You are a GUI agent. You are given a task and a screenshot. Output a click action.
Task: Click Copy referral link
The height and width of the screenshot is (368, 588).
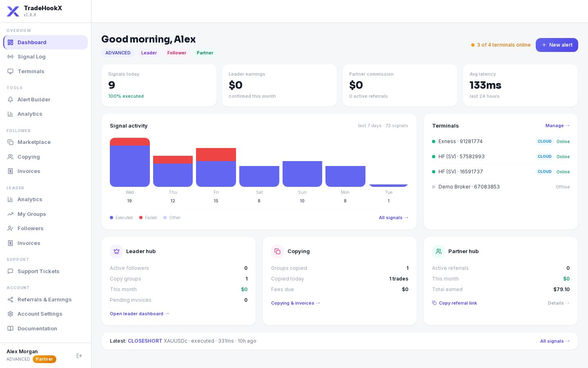(454, 303)
